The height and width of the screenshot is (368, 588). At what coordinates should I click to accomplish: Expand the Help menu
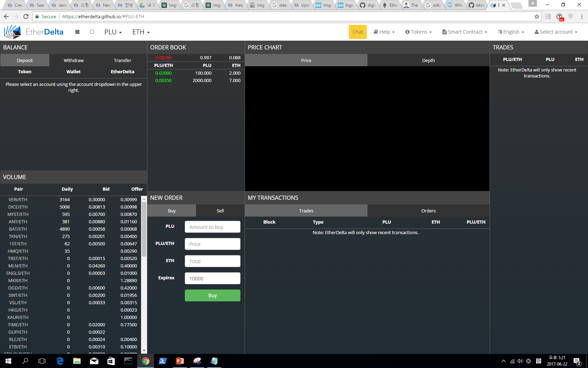click(x=384, y=32)
